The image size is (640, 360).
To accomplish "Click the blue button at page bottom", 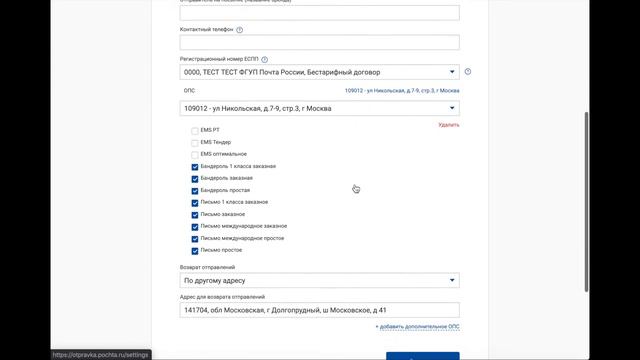I will point(423,356).
